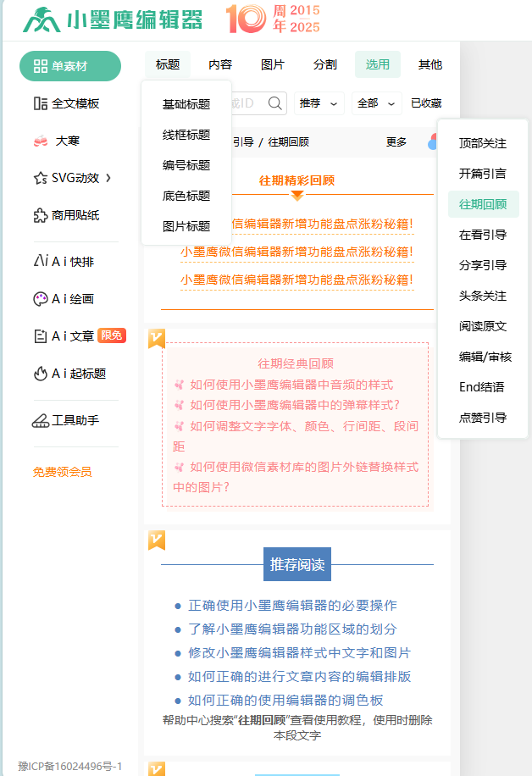This screenshot has height=776, width=532.
Task: Click 如何使用小墨鹰编辑器中的弹幕样式 text
Action: click(295, 405)
